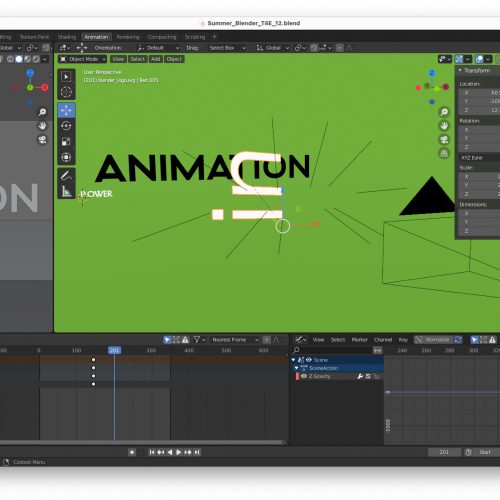Activate the Rotate tool

tap(66, 126)
